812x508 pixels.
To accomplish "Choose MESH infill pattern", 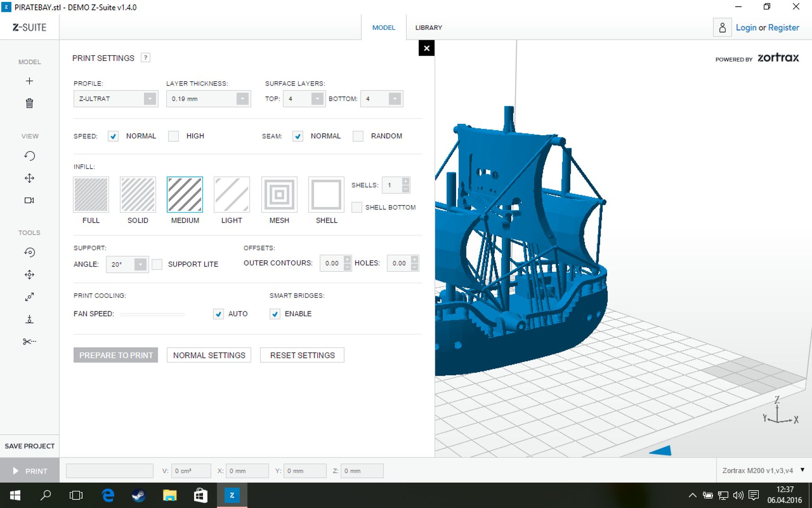I will (279, 194).
